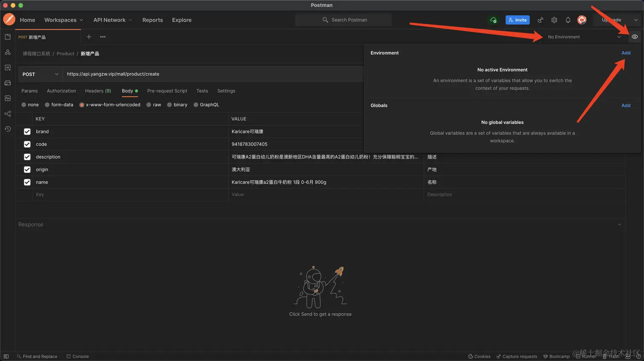Open the Mock Servers sidebar icon
The height and width of the screenshot is (361, 644).
(8, 83)
